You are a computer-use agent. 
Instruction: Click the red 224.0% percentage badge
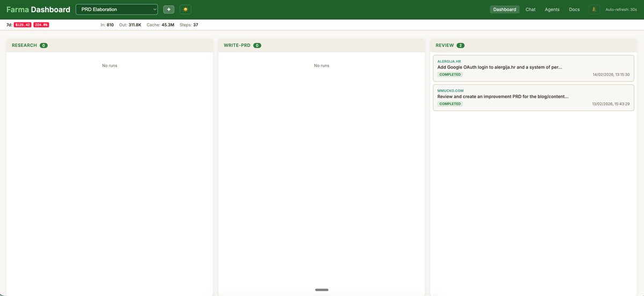tap(41, 25)
